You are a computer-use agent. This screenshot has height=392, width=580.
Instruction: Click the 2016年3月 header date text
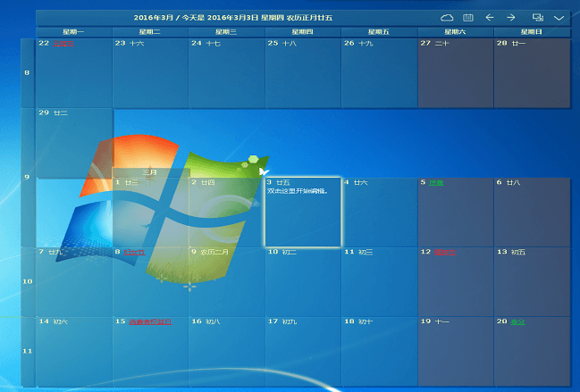pyautogui.click(x=154, y=17)
